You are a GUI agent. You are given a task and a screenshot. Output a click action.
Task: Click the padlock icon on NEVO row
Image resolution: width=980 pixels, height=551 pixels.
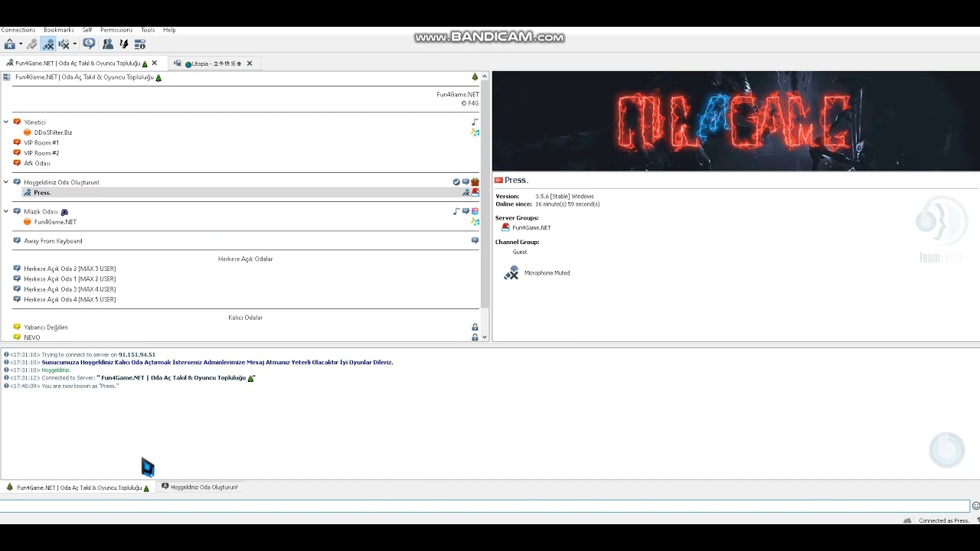pyautogui.click(x=475, y=337)
